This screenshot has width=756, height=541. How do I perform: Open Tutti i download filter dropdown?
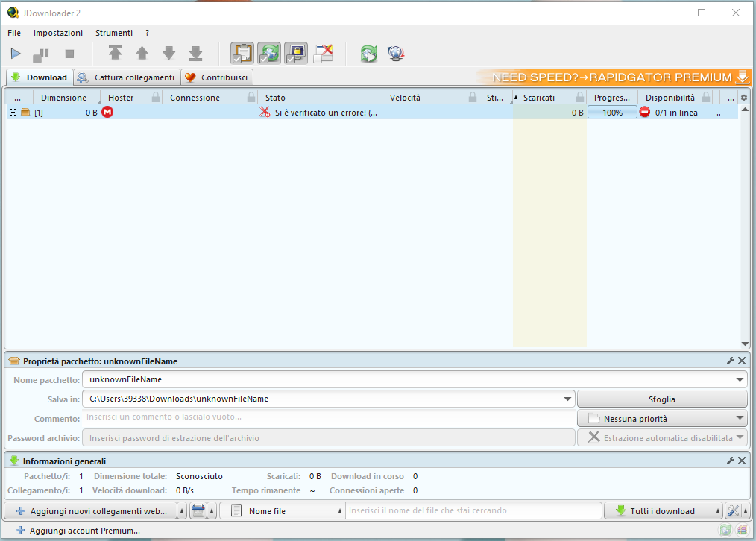point(663,511)
